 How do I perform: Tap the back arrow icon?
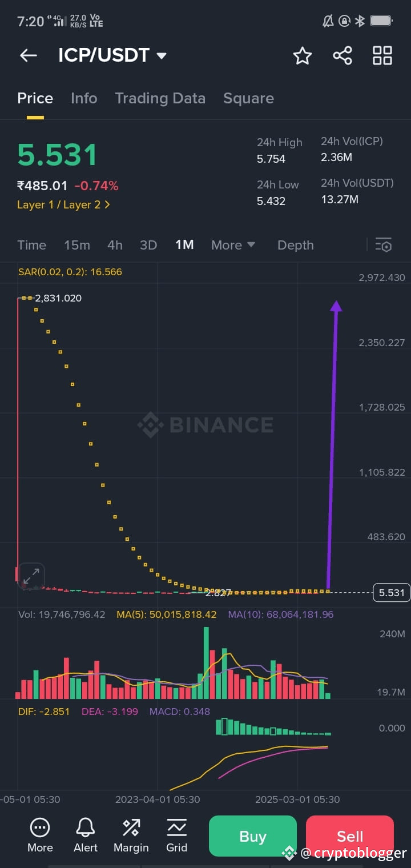(x=28, y=55)
